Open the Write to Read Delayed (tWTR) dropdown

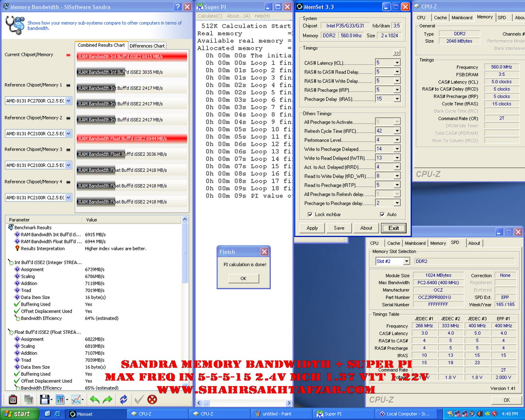[x=397, y=158]
